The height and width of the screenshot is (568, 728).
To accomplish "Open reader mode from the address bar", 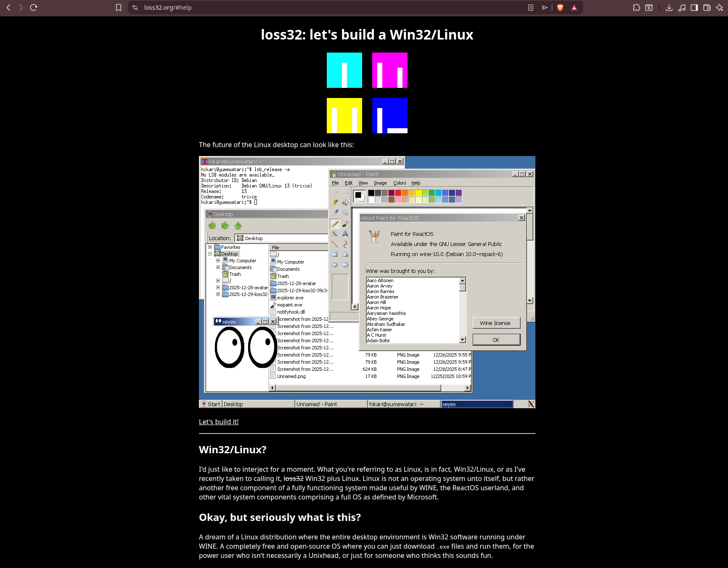I will [x=531, y=8].
